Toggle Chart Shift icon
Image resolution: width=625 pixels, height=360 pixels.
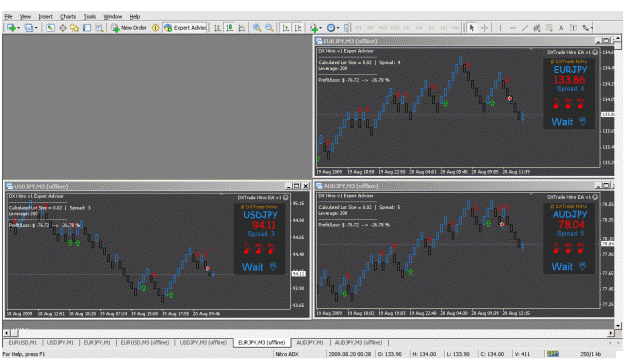(298, 28)
